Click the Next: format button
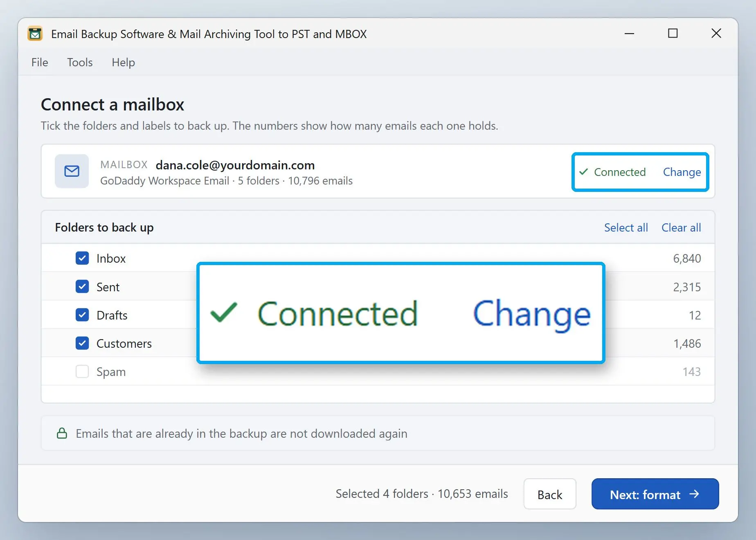The width and height of the screenshot is (756, 540). [655, 494]
